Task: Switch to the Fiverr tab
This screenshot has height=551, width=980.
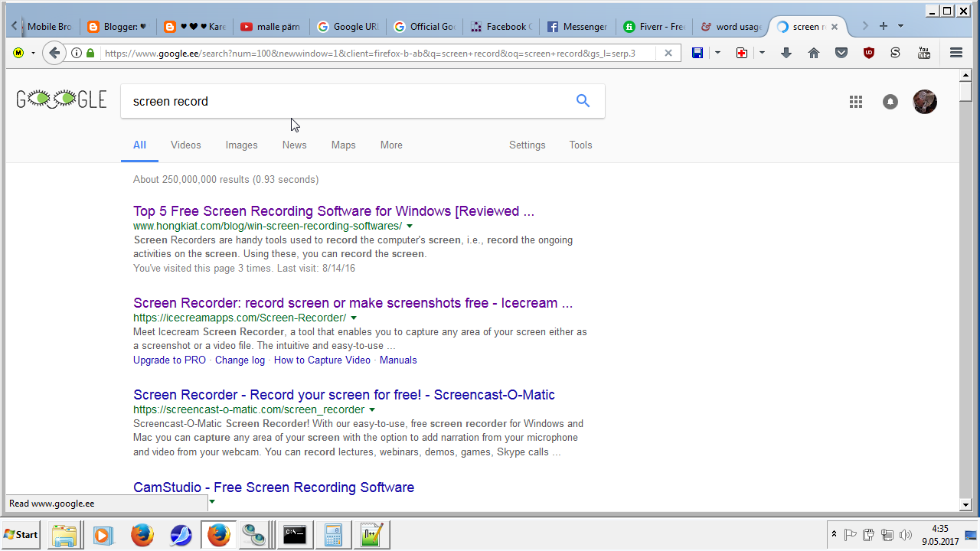Action: pyautogui.click(x=655, y=27)
